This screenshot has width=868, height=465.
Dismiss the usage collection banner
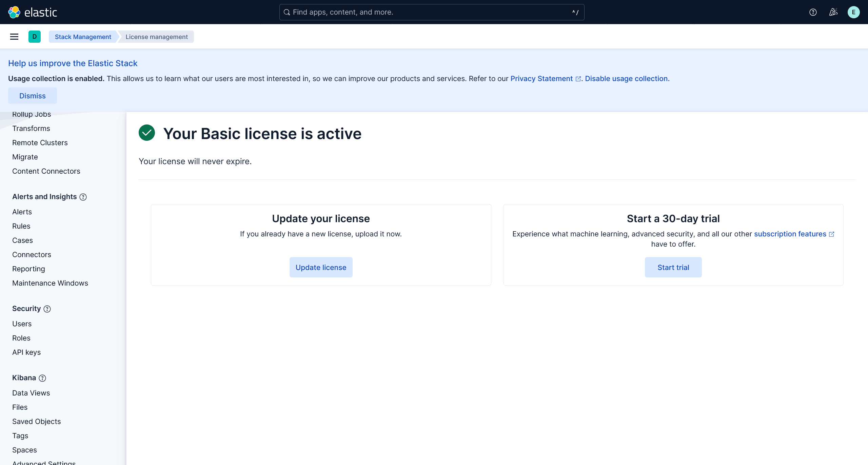click(x=33, y=96)
